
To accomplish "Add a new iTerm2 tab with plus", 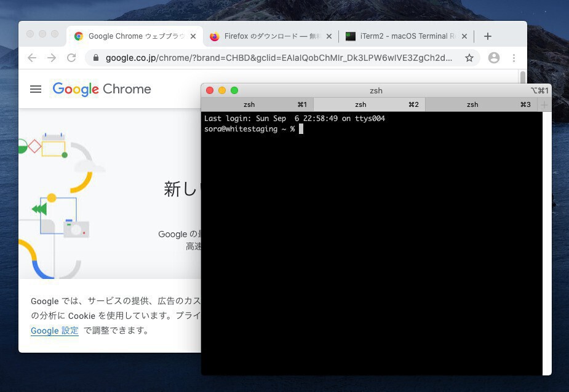I will pos(544,105).
